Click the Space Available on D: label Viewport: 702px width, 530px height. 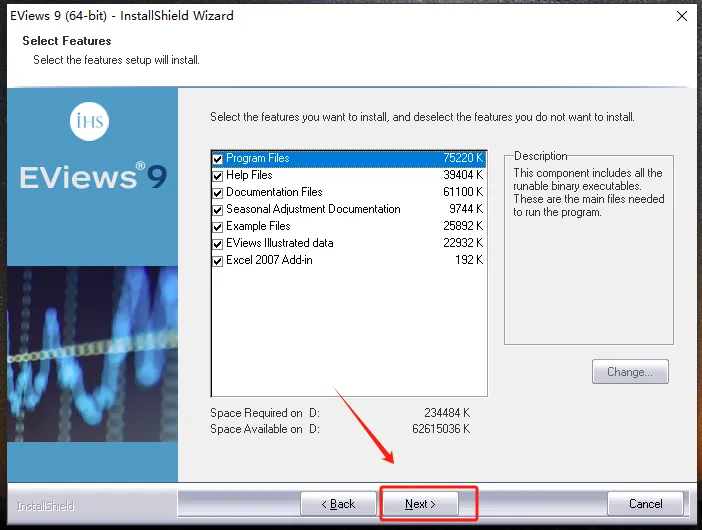tap(265, 429)
